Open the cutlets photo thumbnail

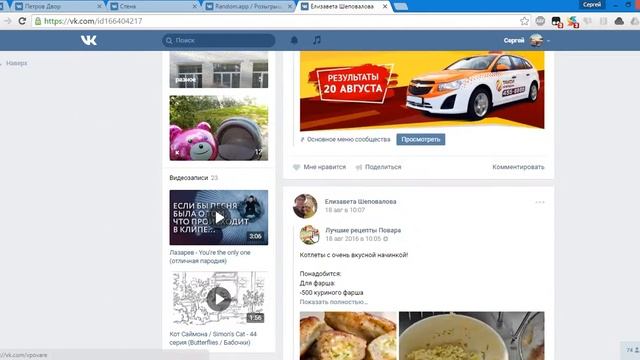pyautogui.click(x=348, y=336)
